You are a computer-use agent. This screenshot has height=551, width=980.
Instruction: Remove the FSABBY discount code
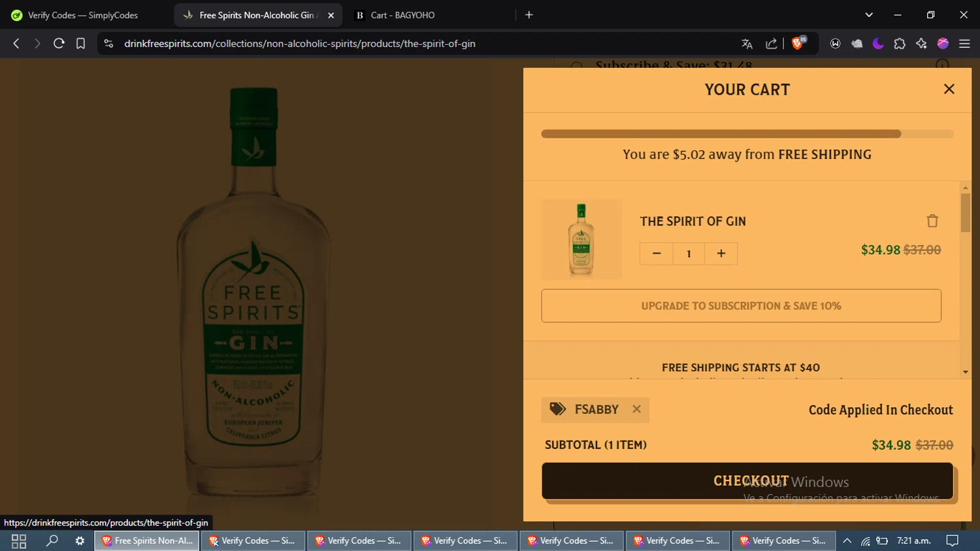[x=636, y=409]
